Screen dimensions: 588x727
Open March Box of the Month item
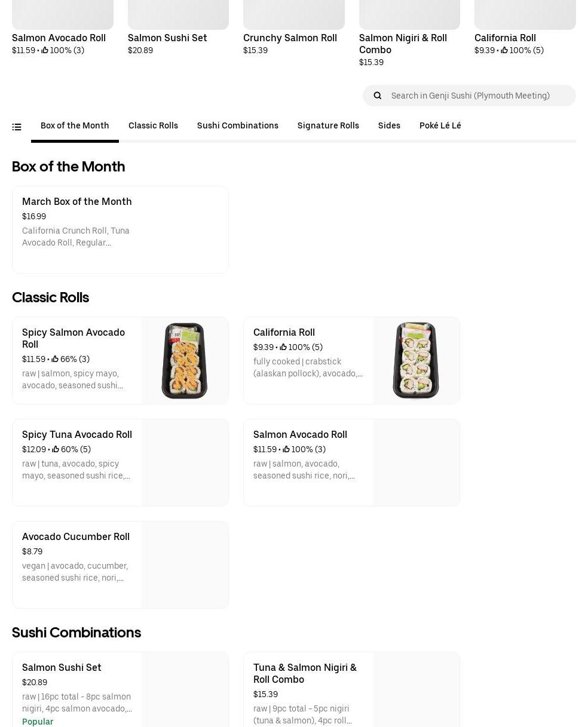[x=120, y=229]
